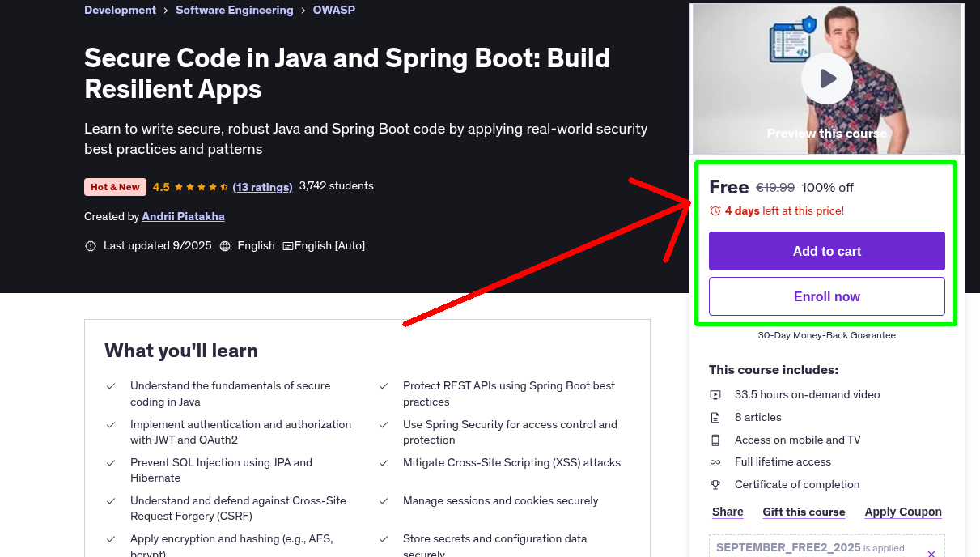Click Access on mobile and TV
Screen dimensions: 980x557
(x=797, y=440)
